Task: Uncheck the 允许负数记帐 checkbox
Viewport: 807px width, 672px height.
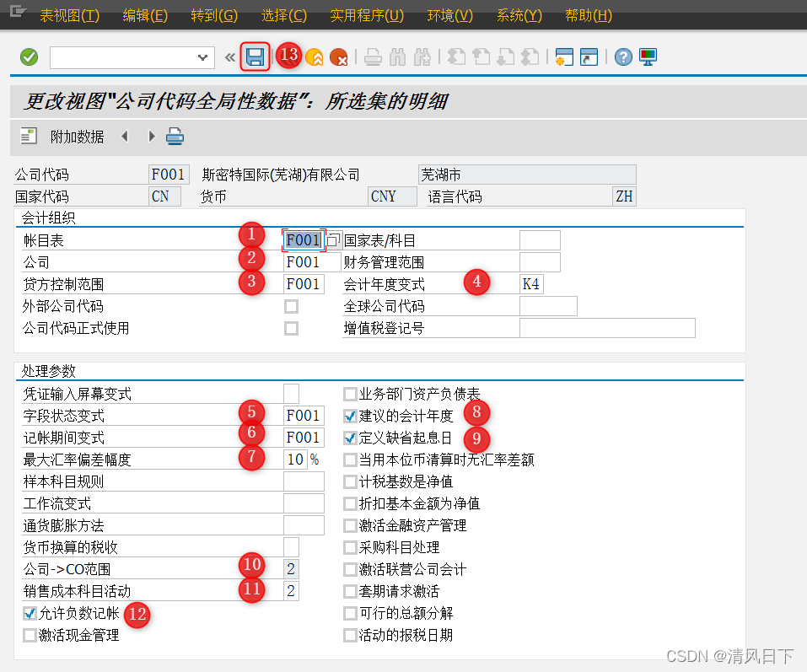Action: tap(29, 615)
